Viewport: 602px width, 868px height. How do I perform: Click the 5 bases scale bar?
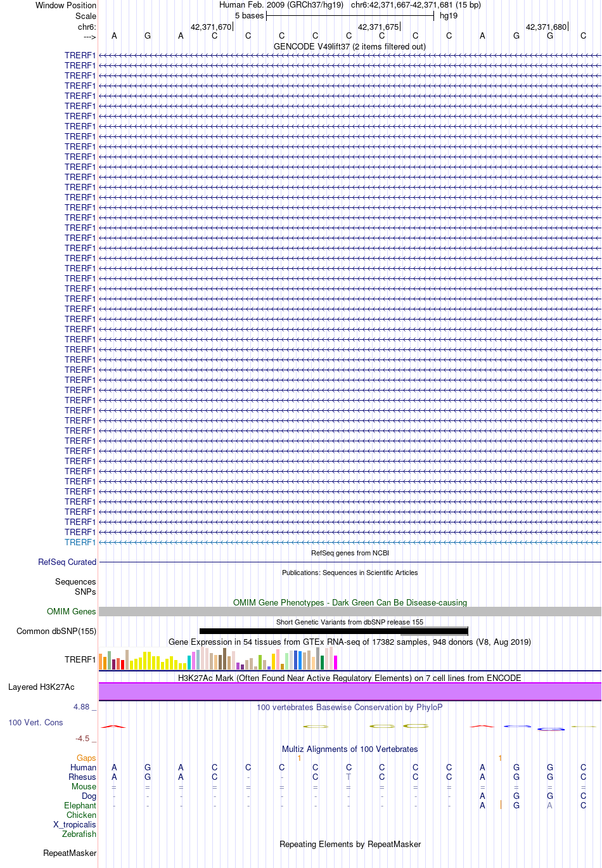(350, 16)
